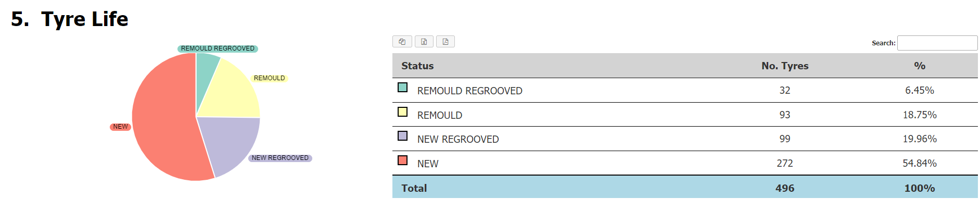Select the teal REMOULD REGROOVED swatch
The image size is (980, 210).
point(402,88)
